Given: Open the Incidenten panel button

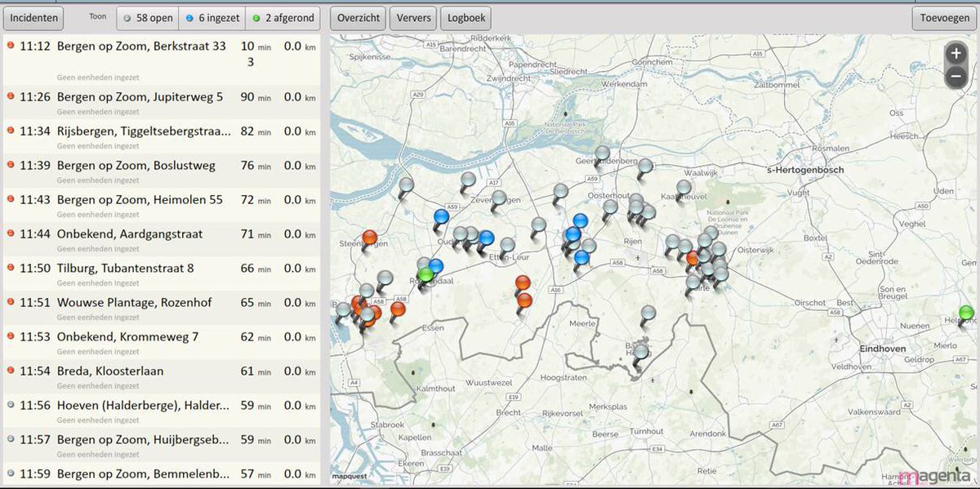Looking at the screenshot, I should 33,18.
